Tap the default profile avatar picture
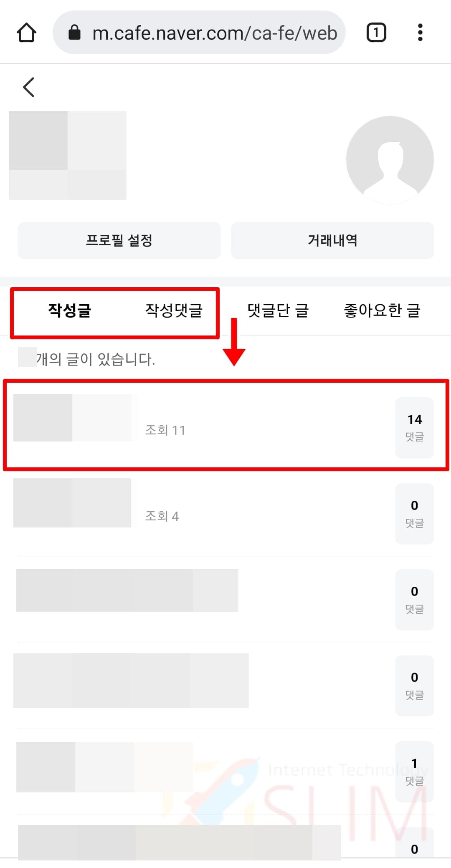This screenshot has width=451, height=868. click(390, 160)
